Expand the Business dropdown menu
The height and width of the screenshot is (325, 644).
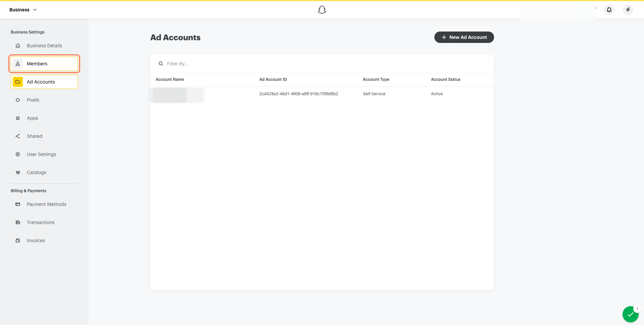(x=23, y=10)
